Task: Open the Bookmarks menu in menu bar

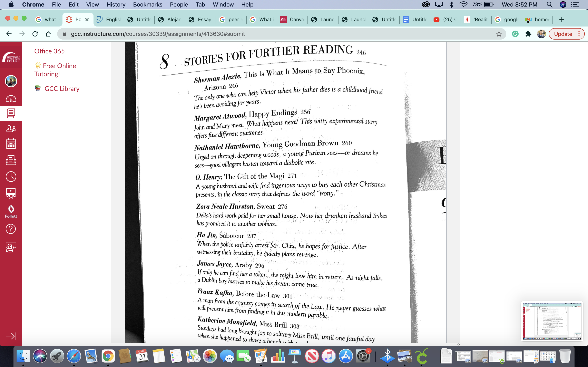Action: point(147,4)
